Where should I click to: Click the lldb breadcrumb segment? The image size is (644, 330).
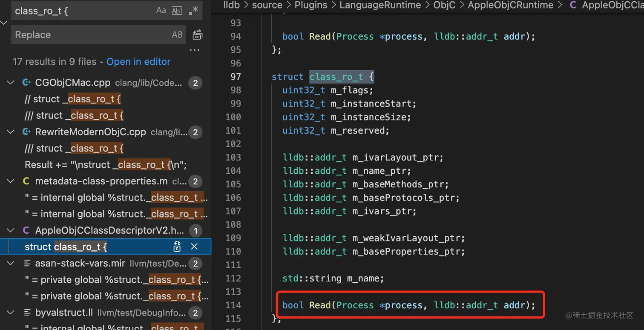tap(232, 5)
